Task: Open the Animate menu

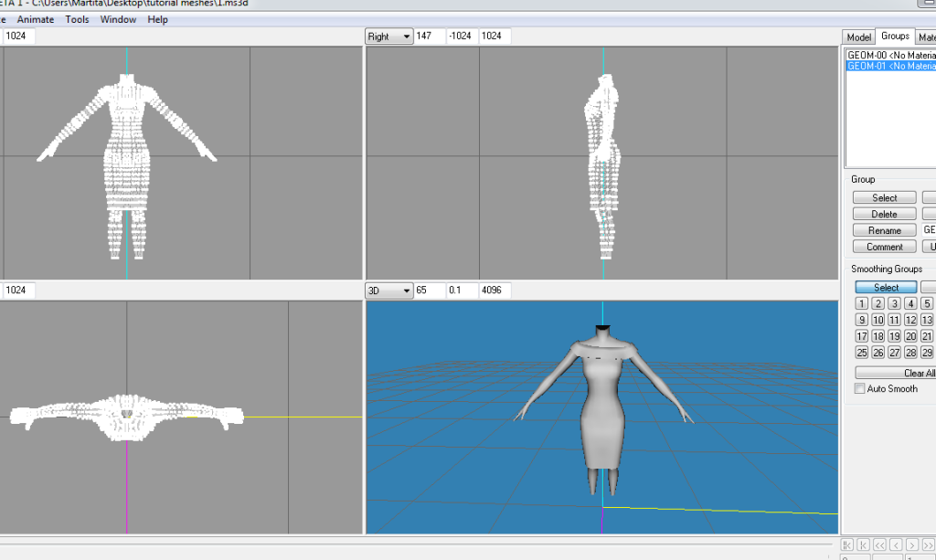Action: click(x=35, y=19)
